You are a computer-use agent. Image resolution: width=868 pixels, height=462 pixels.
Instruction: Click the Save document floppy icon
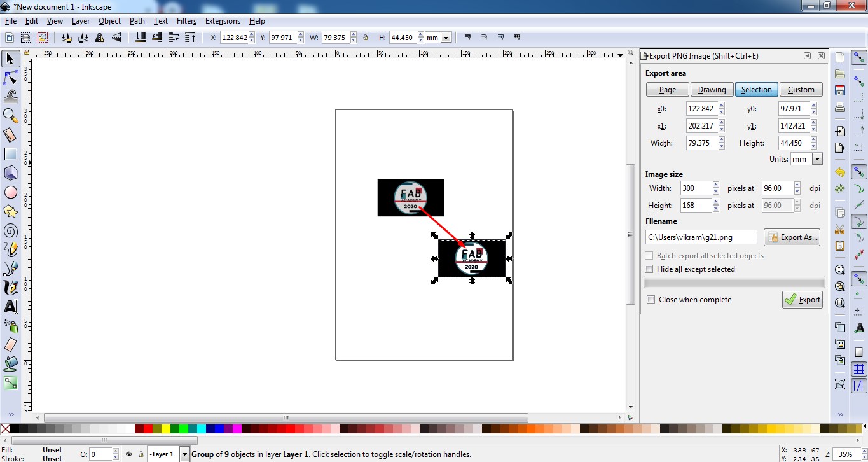(840, 90)
